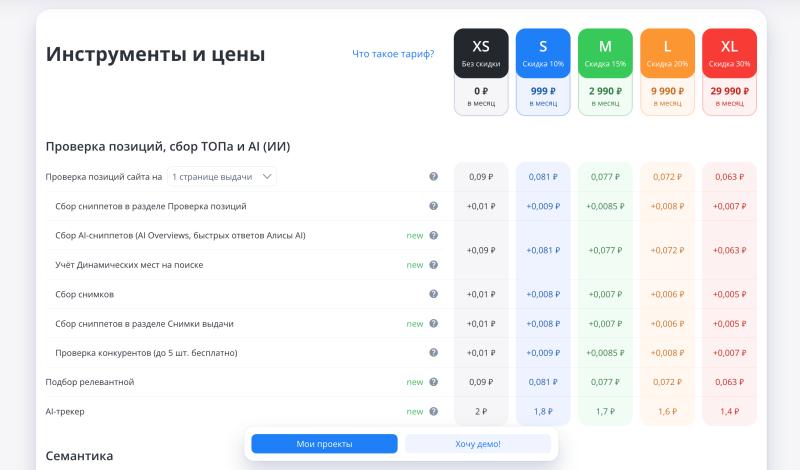Image resolution: width=800 pixels, height=470 pixels.
Task: Click help icon for Подбор релевантной row
Action: (x=433, y=382)
